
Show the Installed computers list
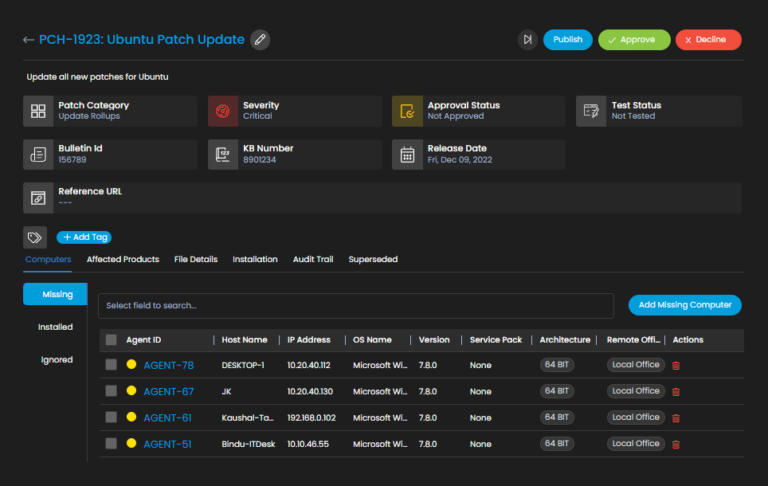(x=55, y=327)
